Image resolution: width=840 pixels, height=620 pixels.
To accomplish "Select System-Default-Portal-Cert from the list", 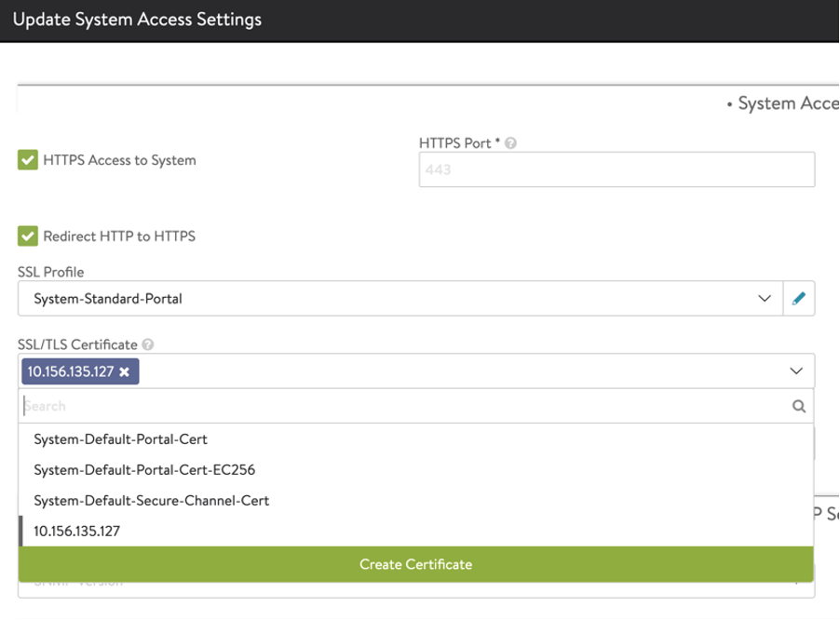I will pyautogui.click(x=119, y=438).
